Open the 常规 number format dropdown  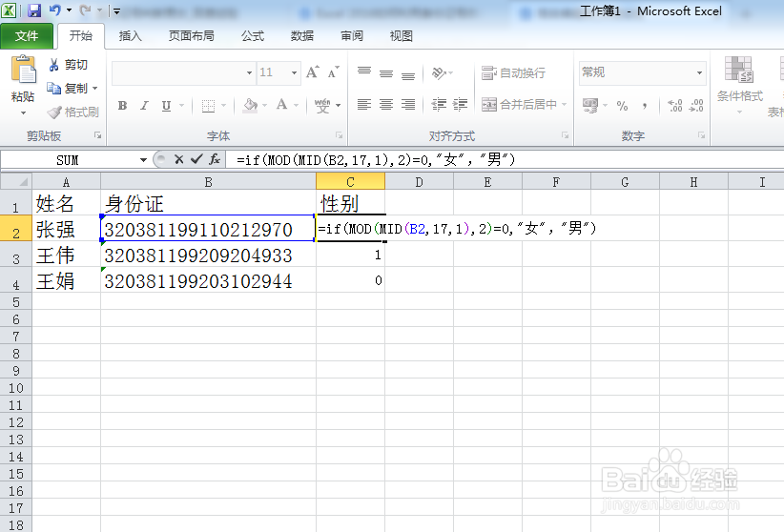coord(699,73)
